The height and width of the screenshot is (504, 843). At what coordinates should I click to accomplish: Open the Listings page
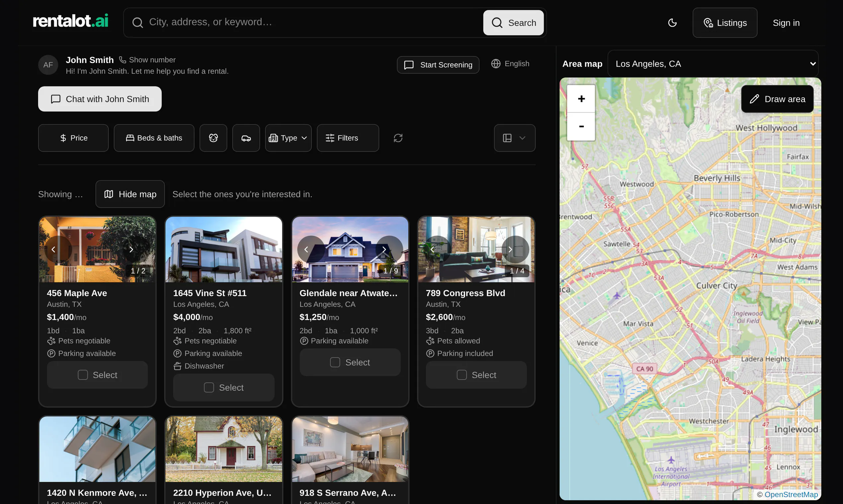pos(725,23)
